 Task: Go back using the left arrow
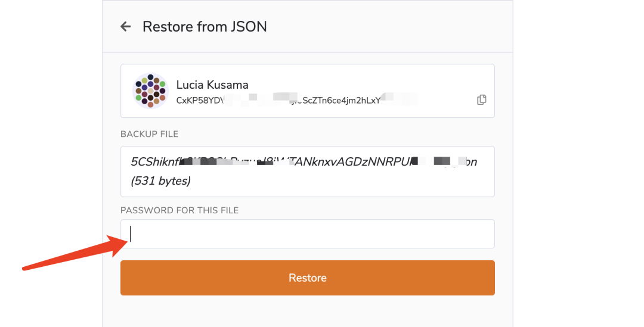[x=125, y=27]
